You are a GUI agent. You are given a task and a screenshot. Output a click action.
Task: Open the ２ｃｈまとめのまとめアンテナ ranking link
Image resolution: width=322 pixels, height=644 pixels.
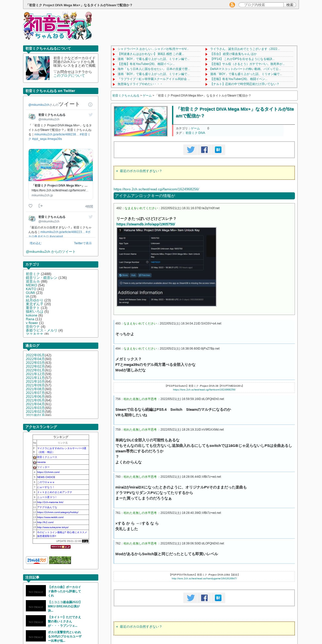click(x=55, y=492)
